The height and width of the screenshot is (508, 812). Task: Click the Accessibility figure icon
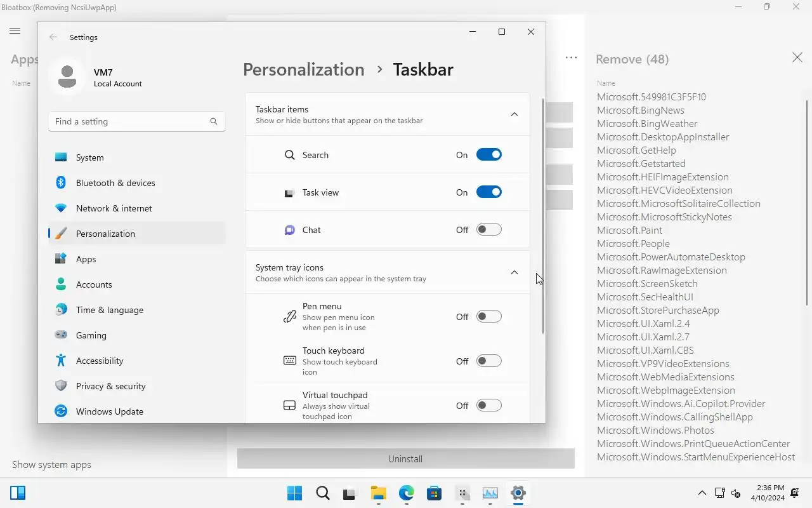tap(61, 361)
